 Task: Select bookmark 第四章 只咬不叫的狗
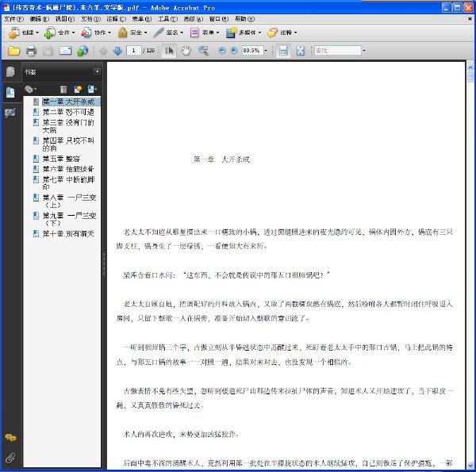[68, 144]
